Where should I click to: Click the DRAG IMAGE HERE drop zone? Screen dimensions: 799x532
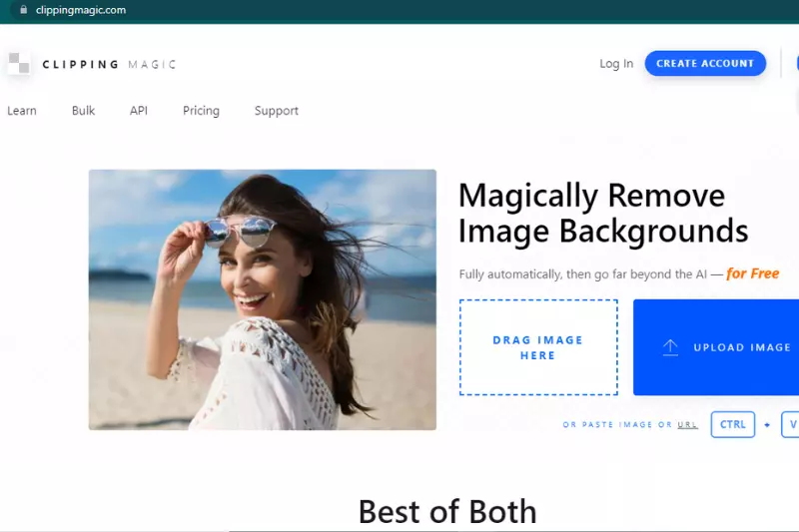(538, 347)
